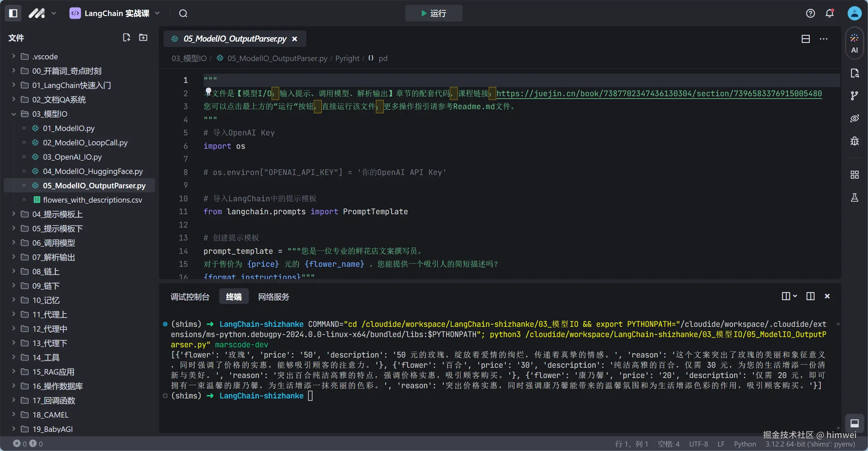
Task: Toggle the left sidebar panel
Action: coord(13,13)
